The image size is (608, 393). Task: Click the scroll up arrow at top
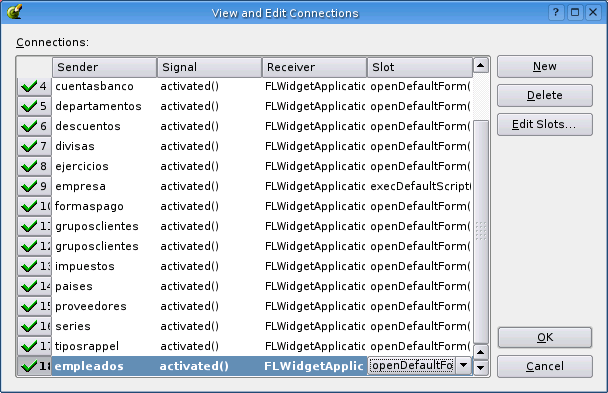pos(481,66)
